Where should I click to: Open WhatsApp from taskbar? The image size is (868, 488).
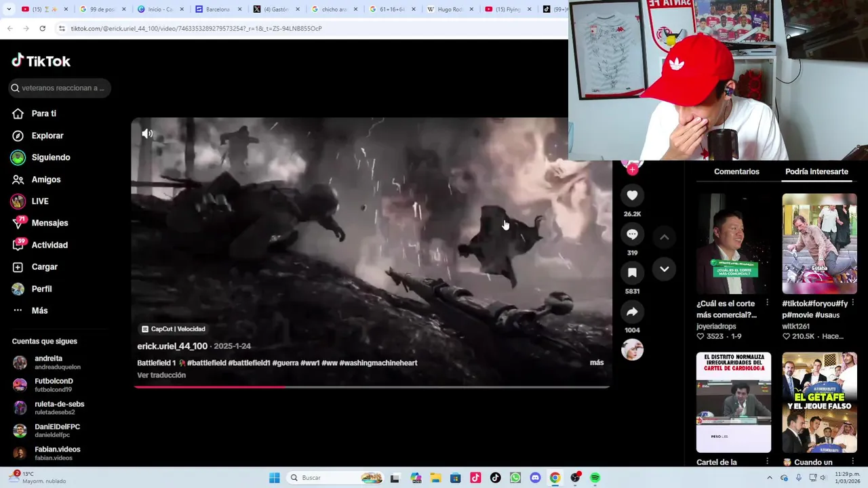(x=515, y=478)
